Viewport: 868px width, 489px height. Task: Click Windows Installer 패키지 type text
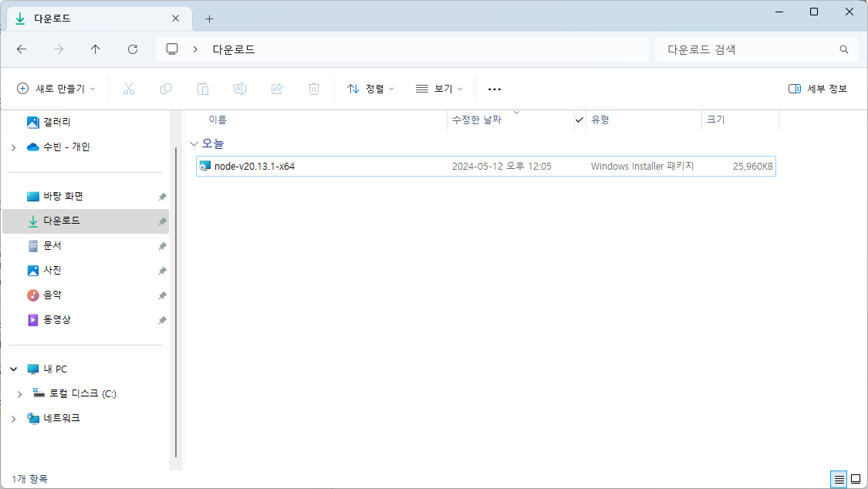pos(642,166)
